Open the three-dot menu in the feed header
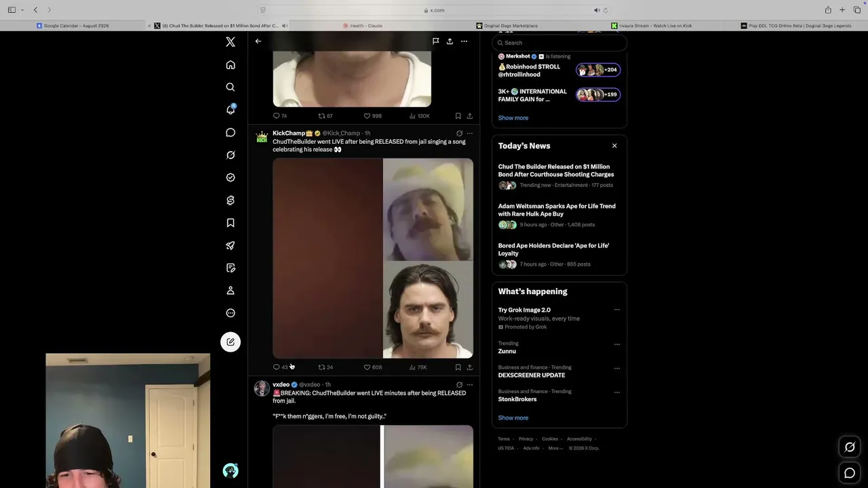 click(x=464, y=41)
